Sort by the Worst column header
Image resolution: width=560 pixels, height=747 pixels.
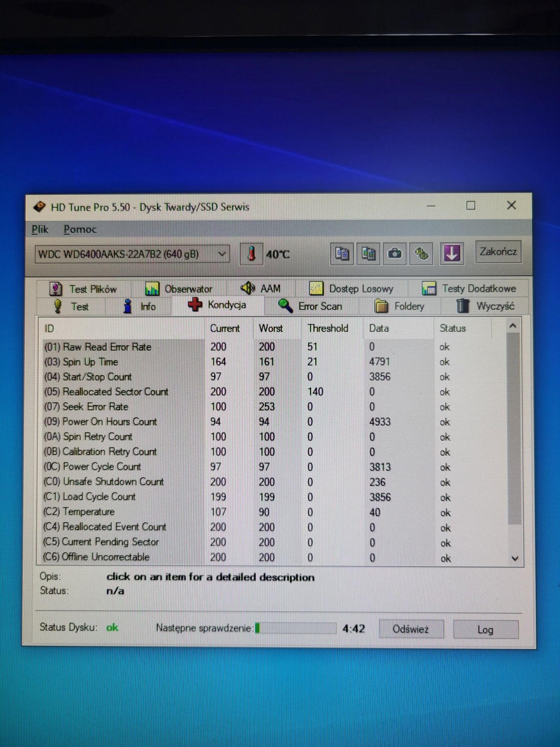coord(278,328)
